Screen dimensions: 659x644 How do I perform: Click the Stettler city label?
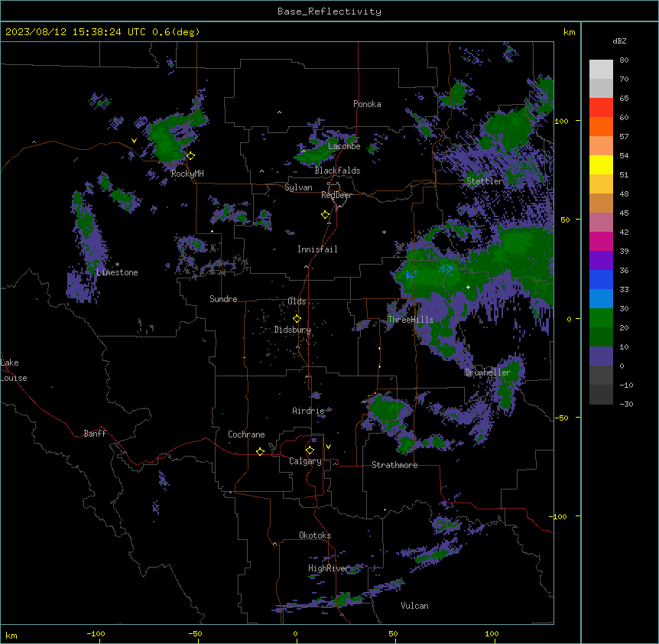click(x=485, y=181)
